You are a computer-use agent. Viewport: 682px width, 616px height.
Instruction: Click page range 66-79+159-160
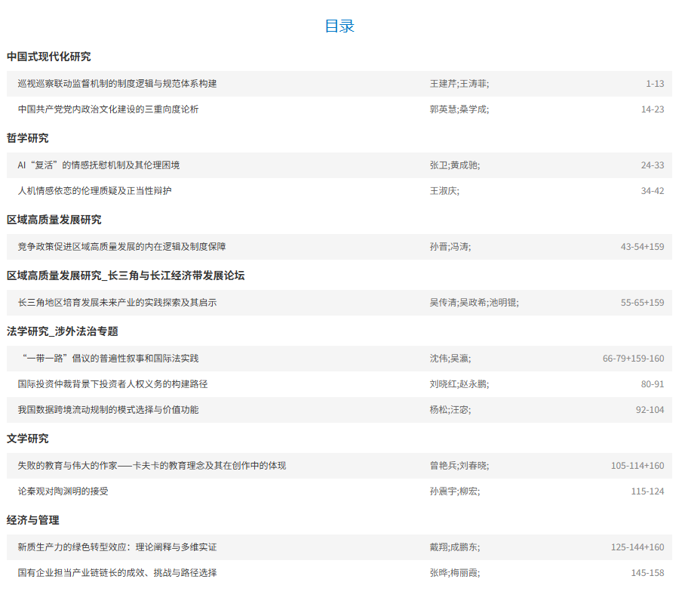pos(633,359)
